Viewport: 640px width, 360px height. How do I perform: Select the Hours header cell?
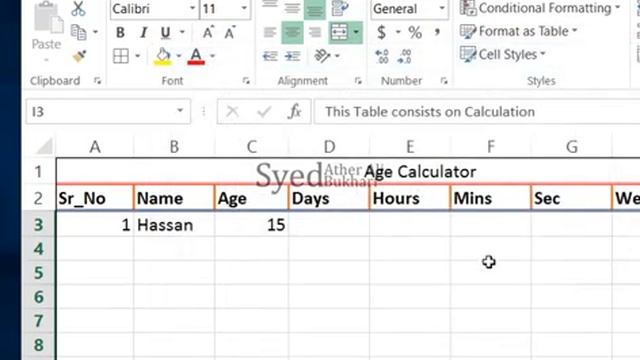tap(410, 198)
